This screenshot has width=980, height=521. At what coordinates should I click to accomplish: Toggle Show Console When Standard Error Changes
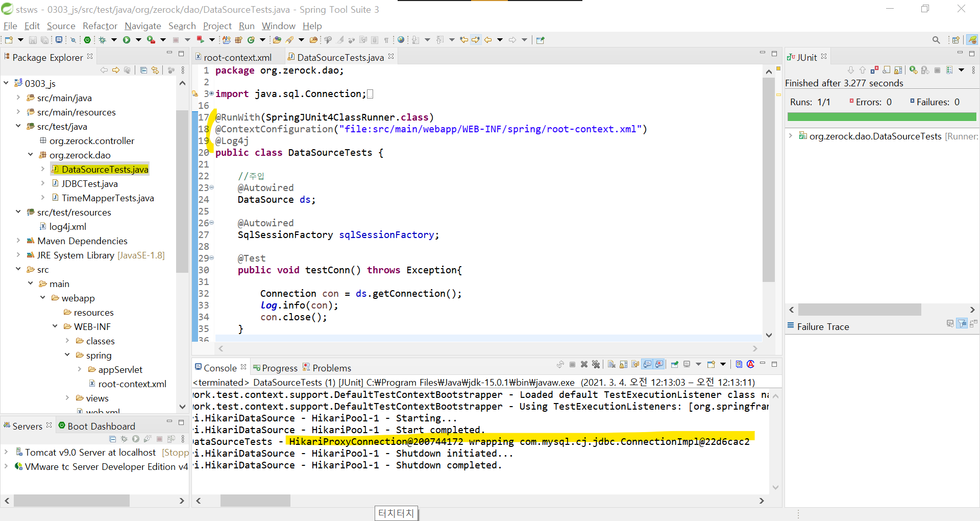[658, 365]
